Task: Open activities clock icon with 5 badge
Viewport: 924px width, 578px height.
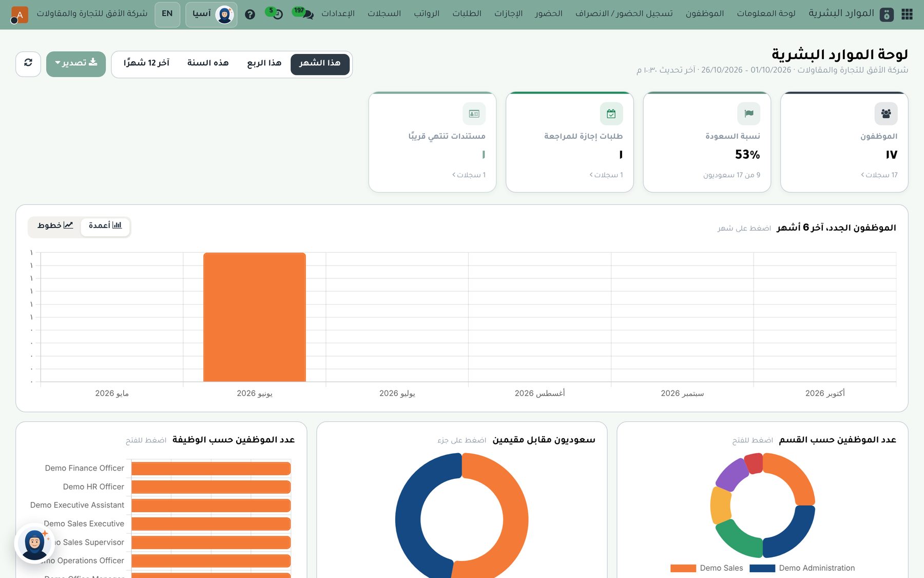Action: (x=275, y=13)
